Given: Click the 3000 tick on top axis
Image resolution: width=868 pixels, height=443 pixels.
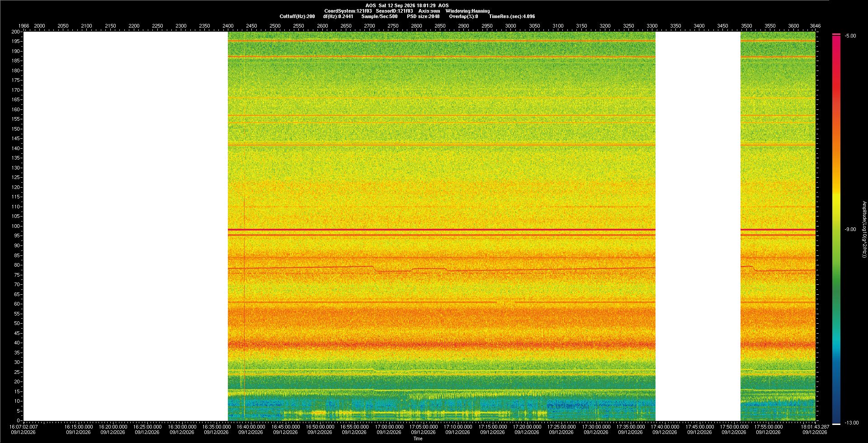Looking at the screenshot, I should click(510, 26).
